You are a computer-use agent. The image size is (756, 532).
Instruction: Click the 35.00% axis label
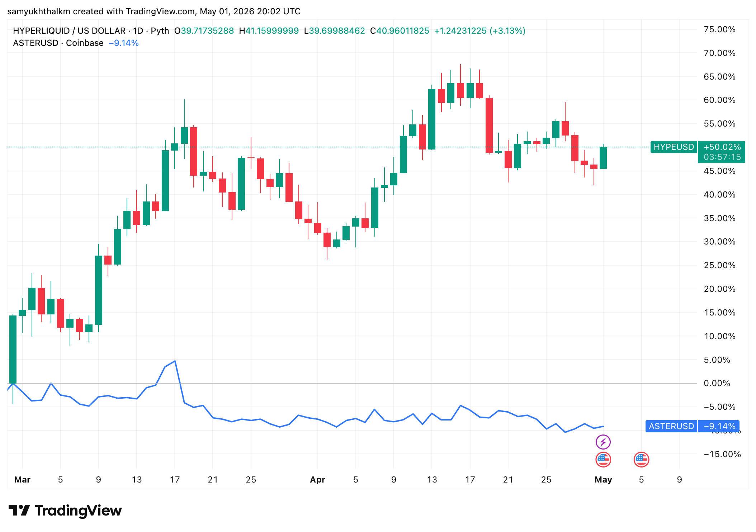[719, 218]
